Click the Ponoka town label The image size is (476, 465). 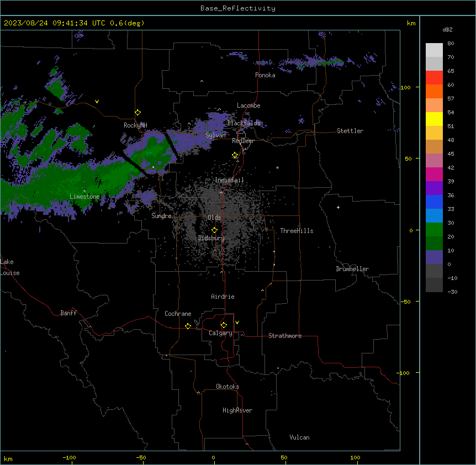[x=265, y=75]
